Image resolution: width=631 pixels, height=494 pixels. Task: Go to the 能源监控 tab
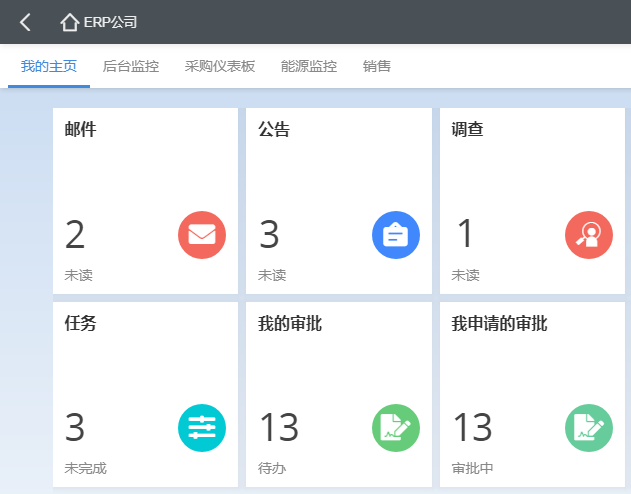click(309, 67)
